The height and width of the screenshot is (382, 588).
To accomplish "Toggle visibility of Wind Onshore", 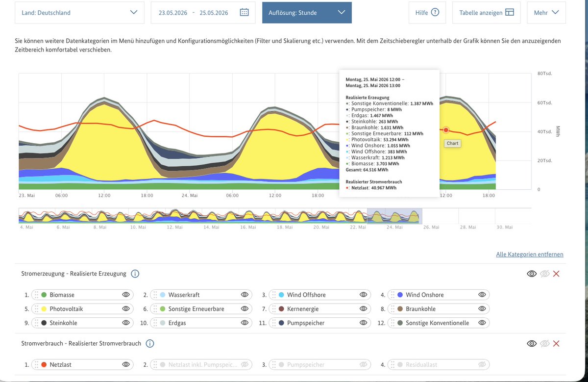I will [482, 295].
